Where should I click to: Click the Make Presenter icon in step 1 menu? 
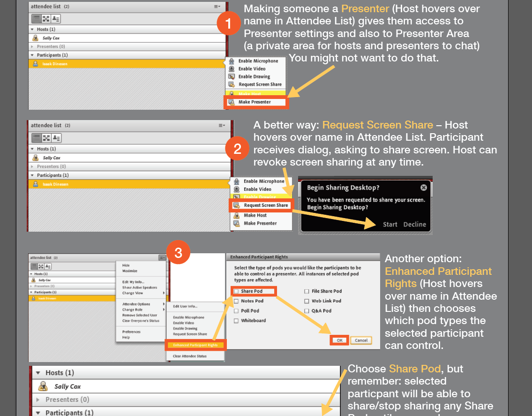[x=232, y=102]
